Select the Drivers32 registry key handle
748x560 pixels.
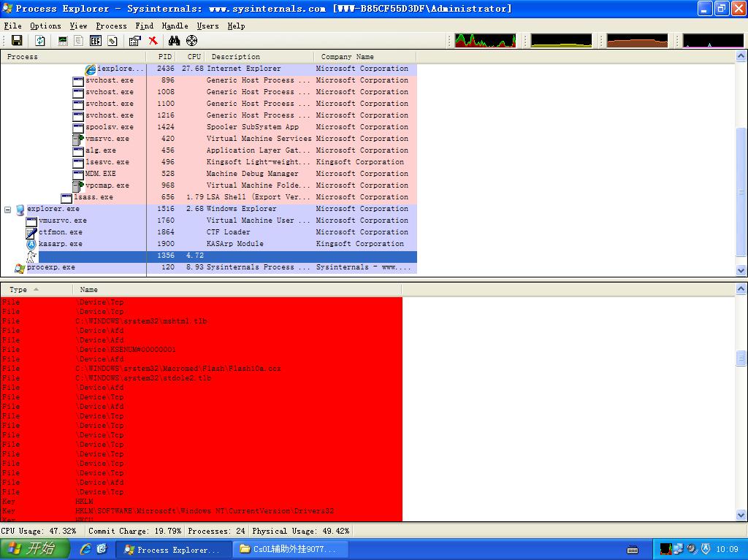click(202, 511)
